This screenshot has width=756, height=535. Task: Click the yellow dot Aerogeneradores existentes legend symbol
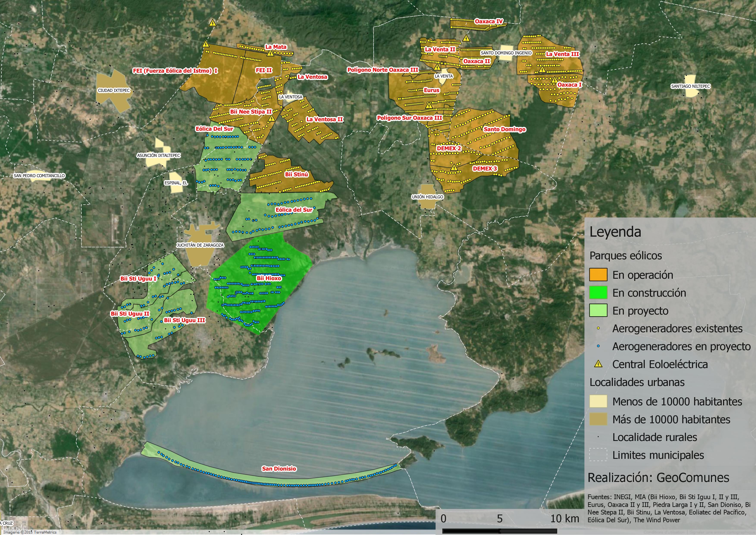coord(598,329)
